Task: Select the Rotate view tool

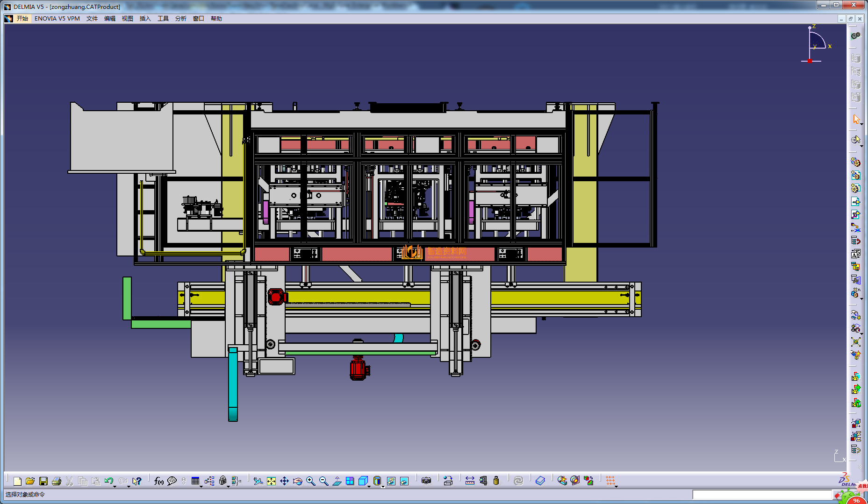Action: [x=297, y=481]
